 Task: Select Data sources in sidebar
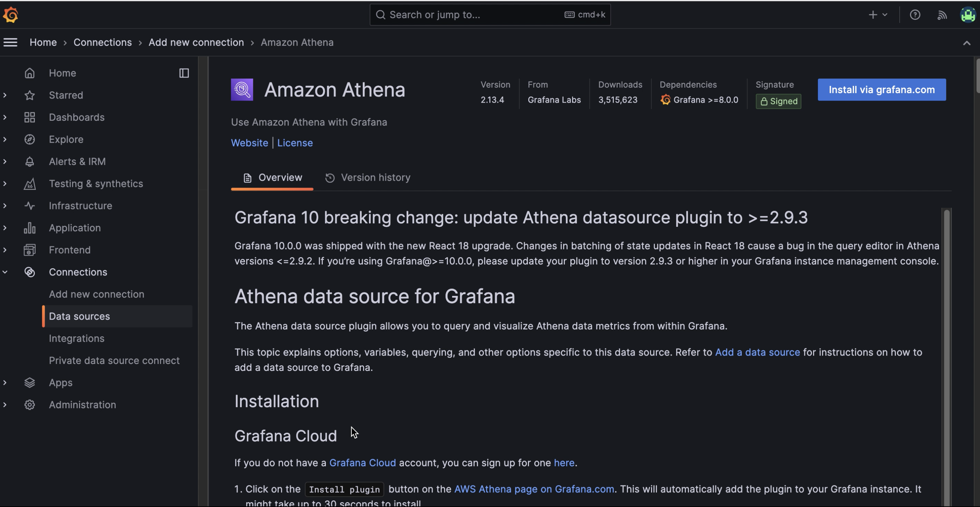117,316
